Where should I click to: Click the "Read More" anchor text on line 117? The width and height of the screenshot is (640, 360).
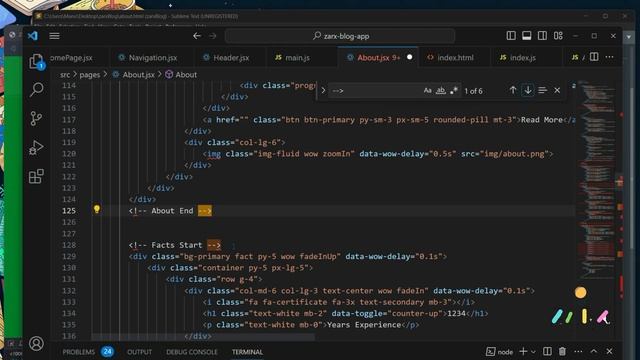click(542, 120)
